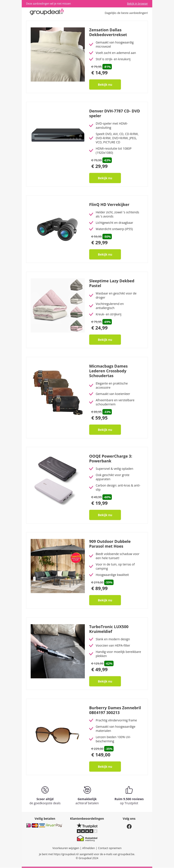The height and width of the screenshot is (868, 174).
Task: Click the thumbs-up reviews icon
Action: point(129,790)
